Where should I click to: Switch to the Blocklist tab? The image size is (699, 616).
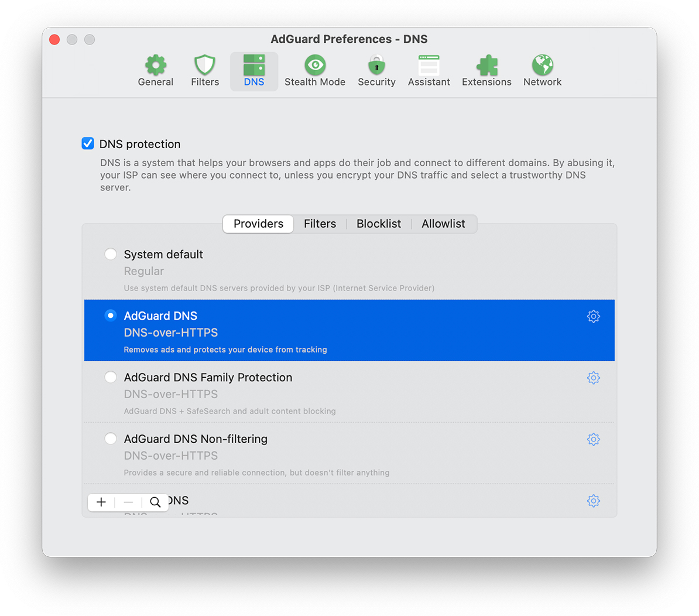click(379, 224)
